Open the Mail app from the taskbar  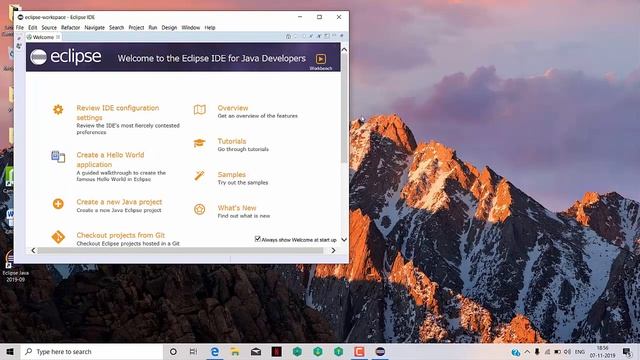pos(256,351)
